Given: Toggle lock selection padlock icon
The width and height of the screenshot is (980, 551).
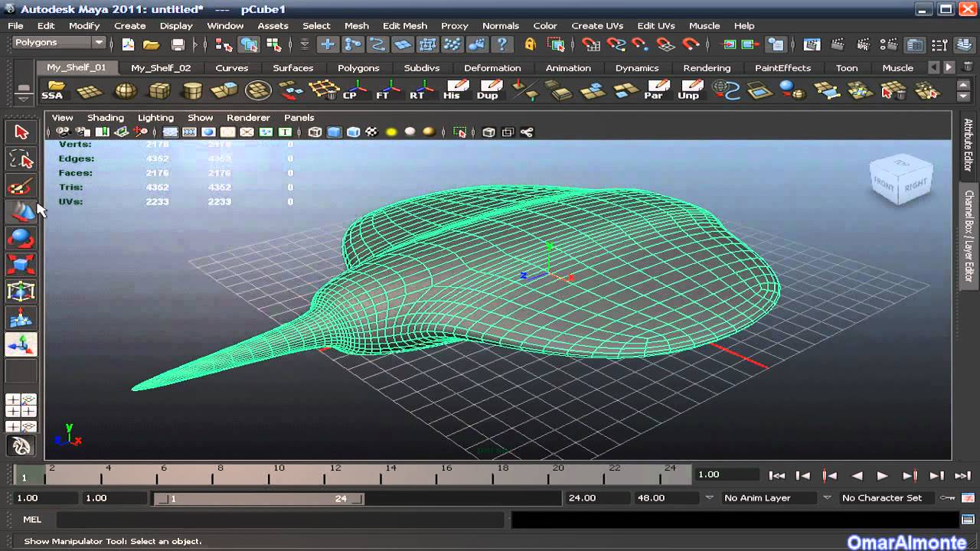Looking at the screenshot, I should pyautogui.click(x=531, y=44).
